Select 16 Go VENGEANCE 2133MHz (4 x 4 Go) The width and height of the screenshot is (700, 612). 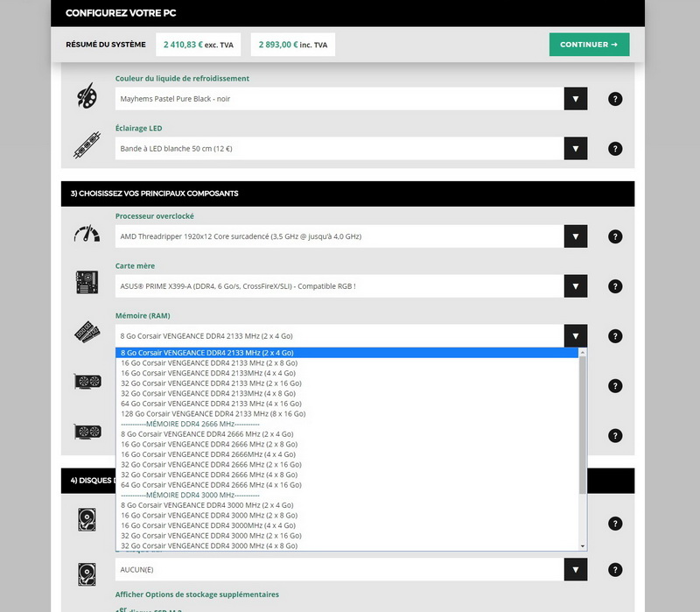click(346, 373)
